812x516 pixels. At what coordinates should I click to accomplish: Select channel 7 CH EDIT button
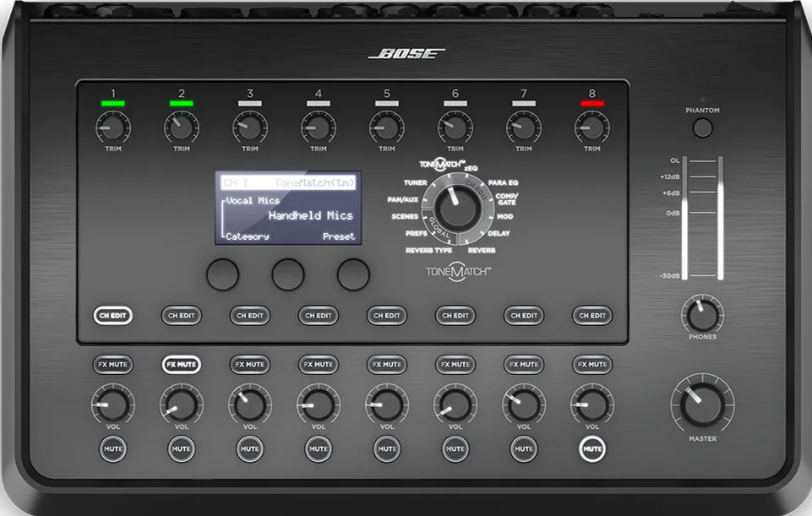pos(524,315)
